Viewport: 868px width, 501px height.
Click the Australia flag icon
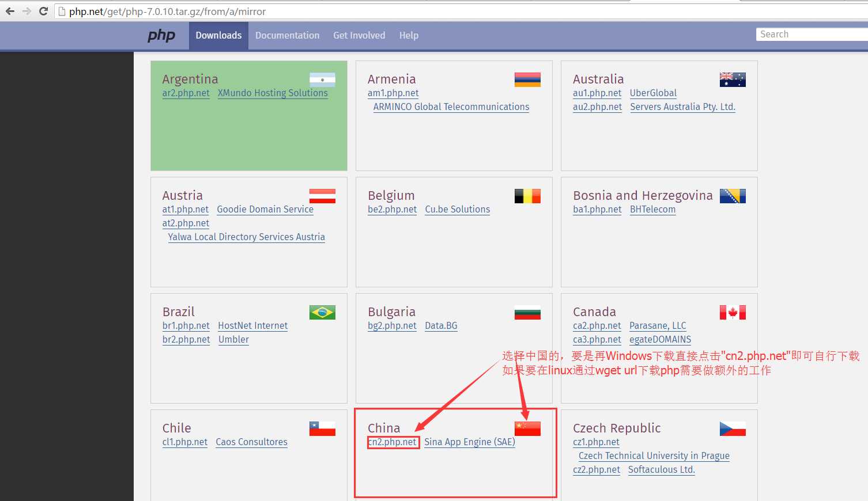(733, 79)
